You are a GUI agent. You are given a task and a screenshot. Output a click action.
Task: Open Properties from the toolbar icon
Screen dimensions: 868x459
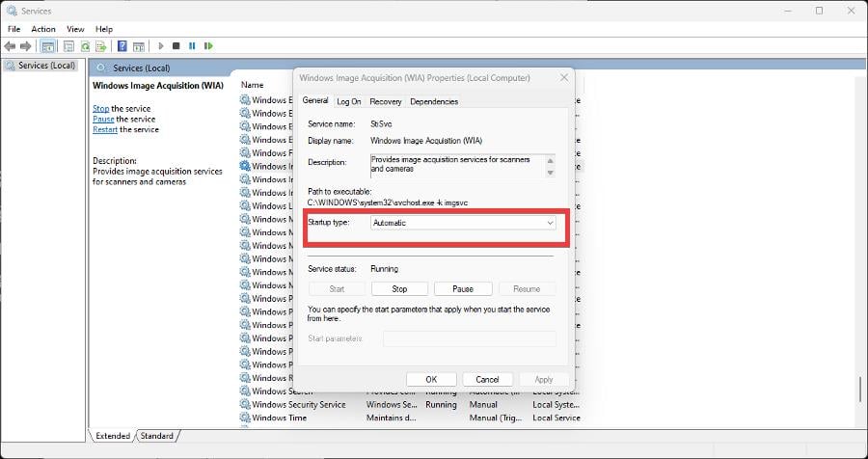[x=68, y=46]
